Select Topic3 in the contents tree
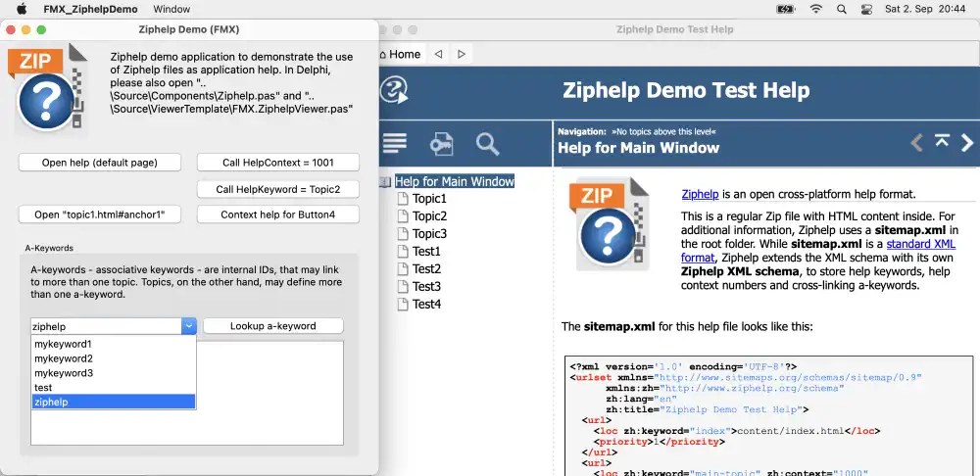 pos(429,234)
